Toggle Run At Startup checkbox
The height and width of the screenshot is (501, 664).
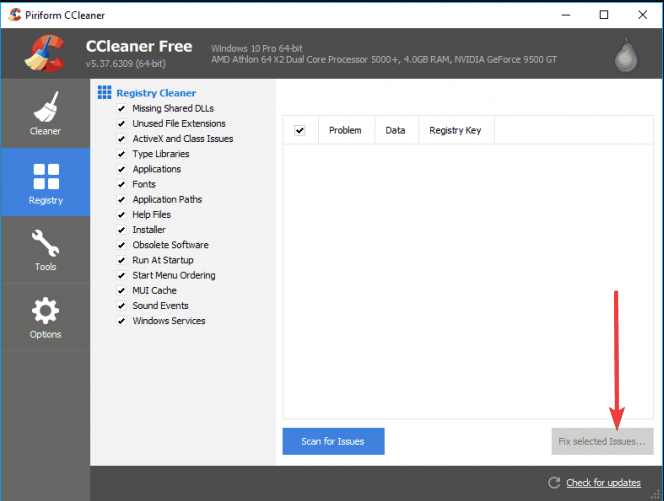click(122, 260)
